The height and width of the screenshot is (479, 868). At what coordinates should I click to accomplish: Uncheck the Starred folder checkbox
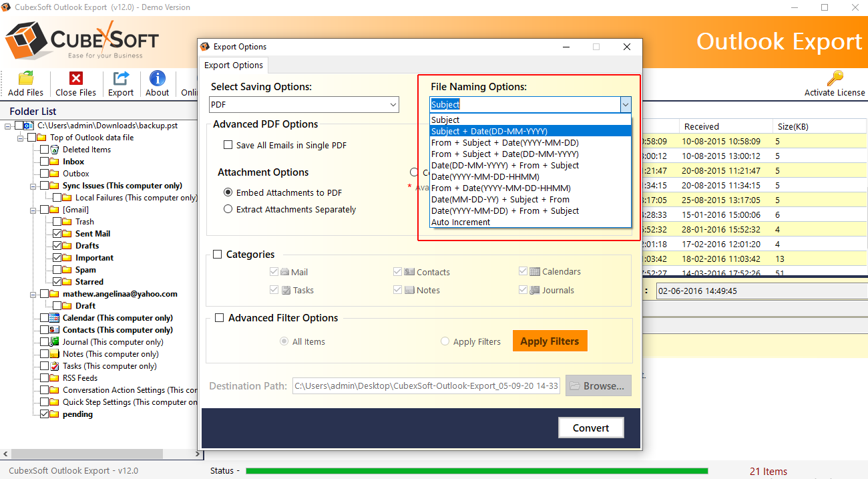pyautogui.click(x=57, y=282)
